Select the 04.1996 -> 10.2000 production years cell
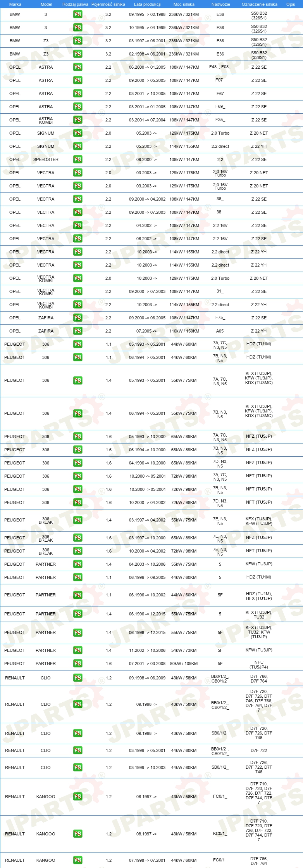The height and width of the screenshot is (868, 303). [x=147, y=463]
